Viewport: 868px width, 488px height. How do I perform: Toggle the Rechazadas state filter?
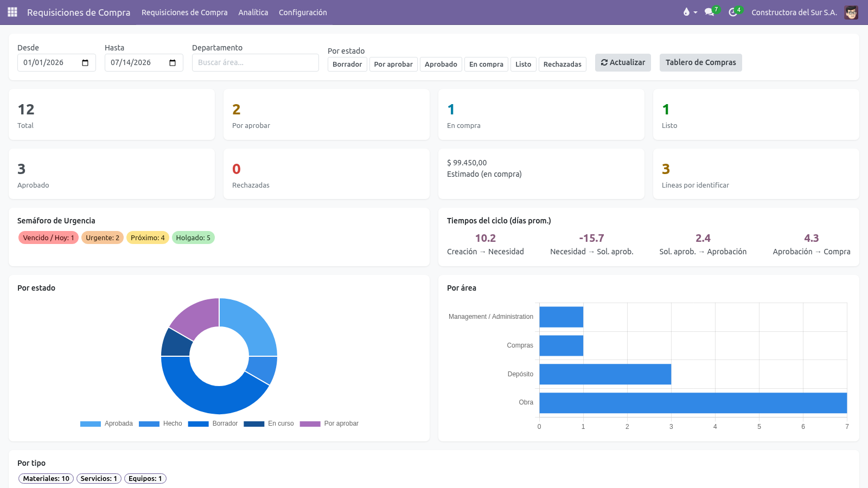[x=562, y=64]
